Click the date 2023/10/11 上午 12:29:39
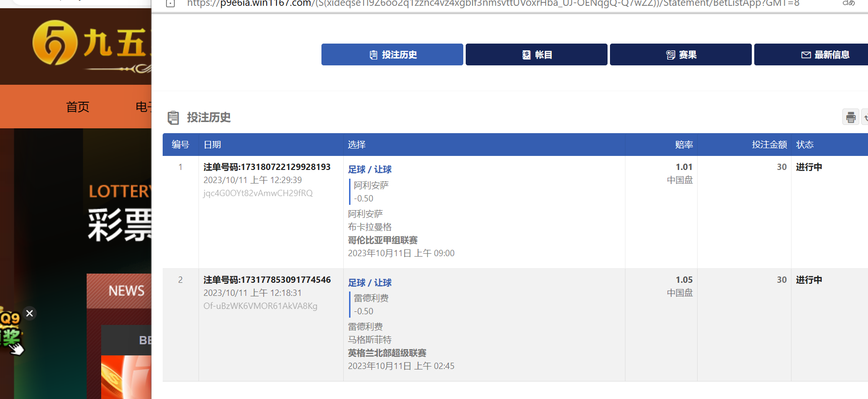Viewport: 868px width, 399px height. (x=252, y=180)
